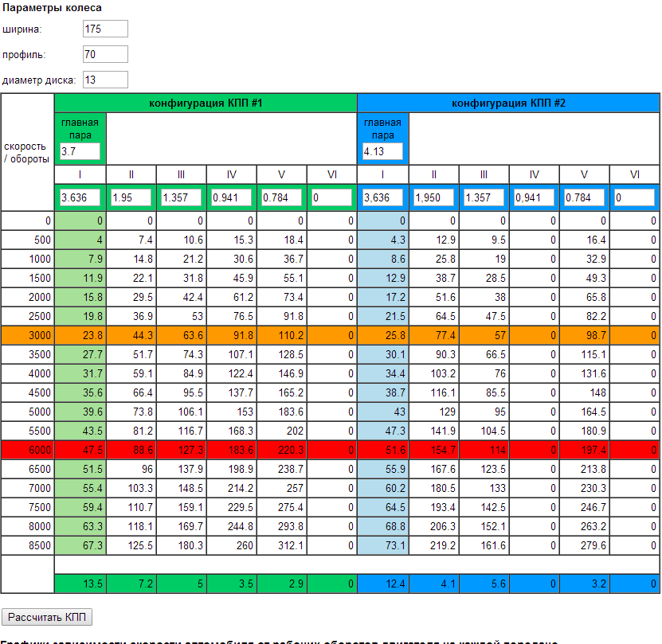Focus gear VI ratio input in configuration #2
Viewport: 662px width, 644px height.
pos(634,197)
